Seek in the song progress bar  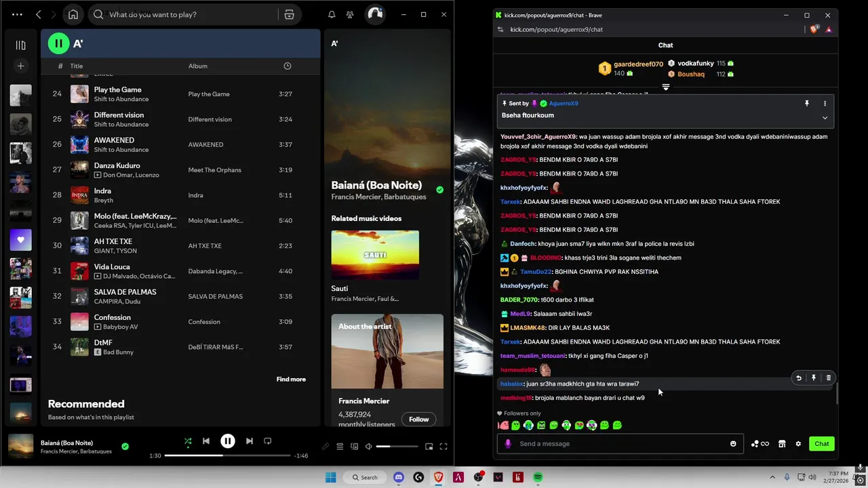(228, 455)
